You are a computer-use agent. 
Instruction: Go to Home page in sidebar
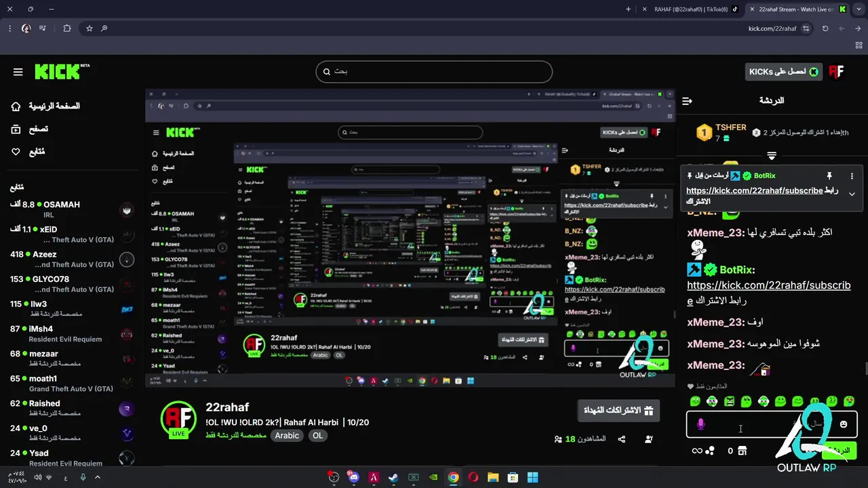45,106
